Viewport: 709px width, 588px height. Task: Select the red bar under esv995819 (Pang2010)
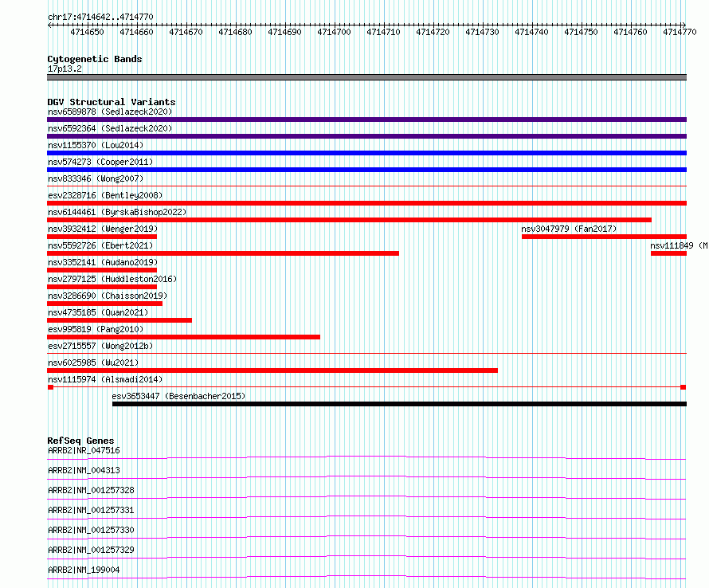coord(183,337)
